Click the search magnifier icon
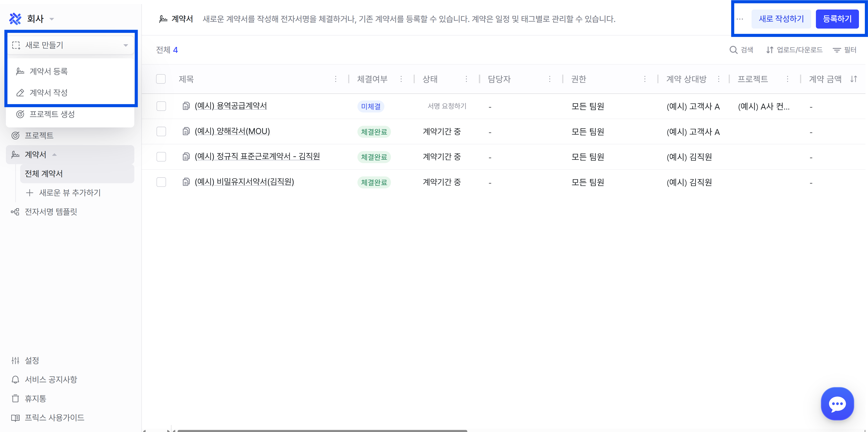868x432 pixels. [733, 50]
